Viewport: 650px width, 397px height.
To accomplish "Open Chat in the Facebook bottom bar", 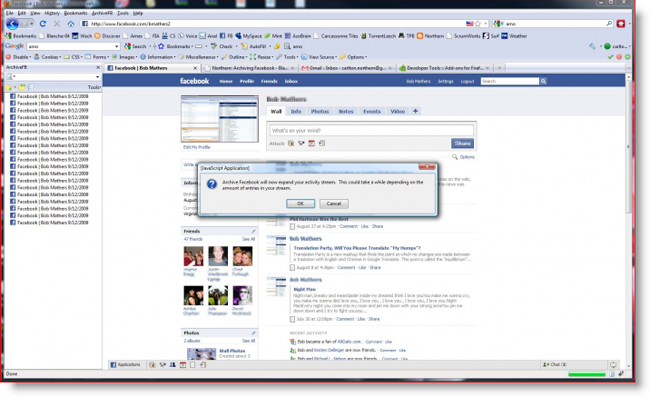I will pos(555,365).
